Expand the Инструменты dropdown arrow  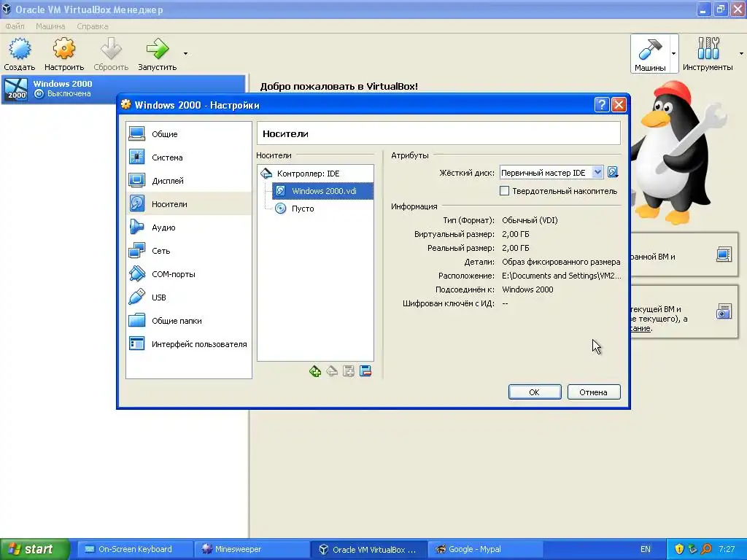point(741,53)
